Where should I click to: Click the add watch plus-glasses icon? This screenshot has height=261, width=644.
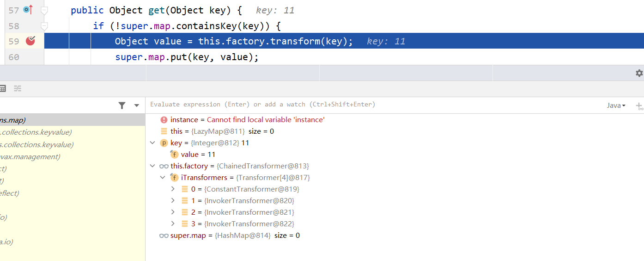(639, 106)
